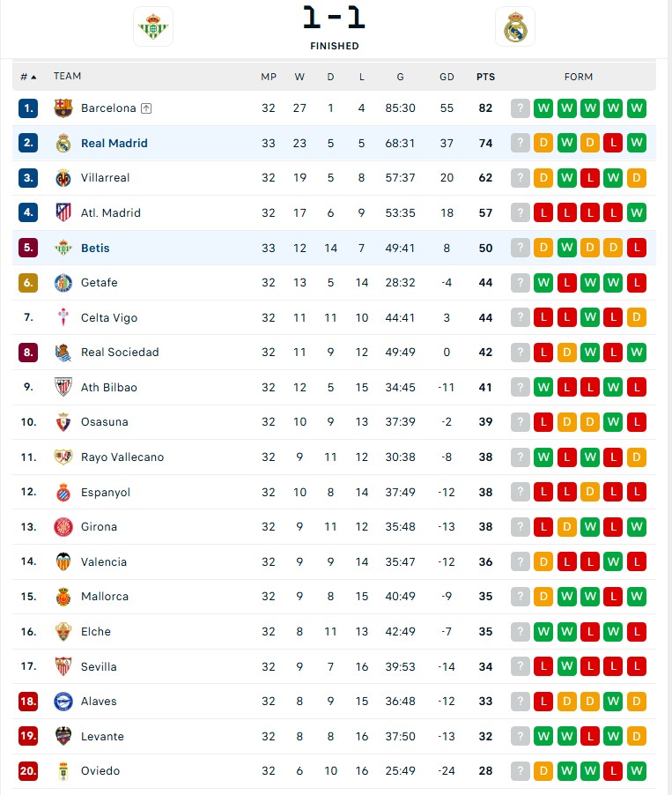Click Oviedo's club crest
672x795 pixels.
63,770
